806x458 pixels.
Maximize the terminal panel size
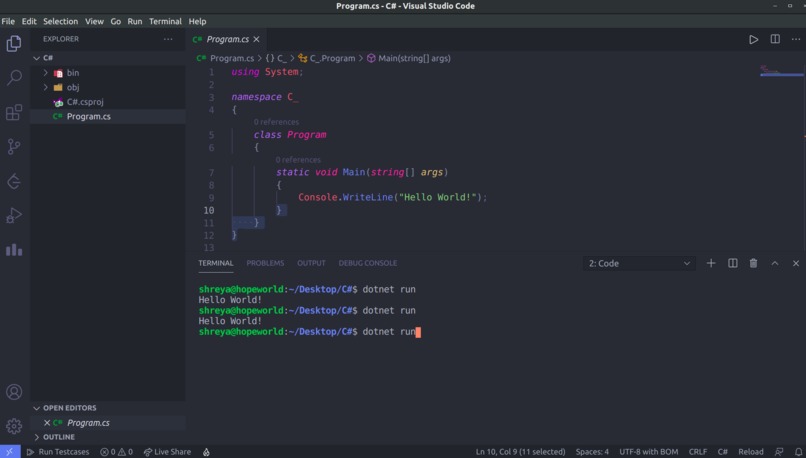(775, 263)
